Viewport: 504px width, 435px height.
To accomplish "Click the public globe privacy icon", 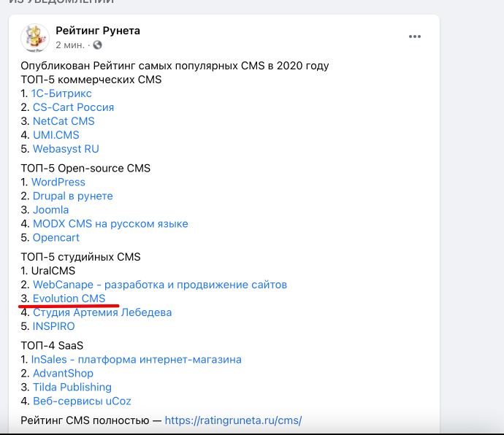I will pyautogui.click(x=97, y=45).
